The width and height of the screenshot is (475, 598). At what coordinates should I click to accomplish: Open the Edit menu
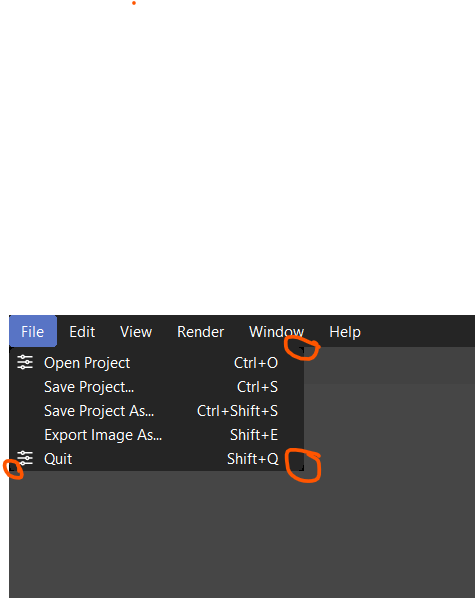click(x=82, y=331)
